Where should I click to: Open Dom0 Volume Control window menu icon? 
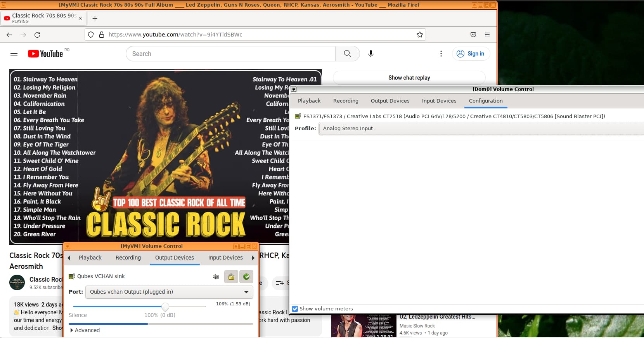(294, 89)
